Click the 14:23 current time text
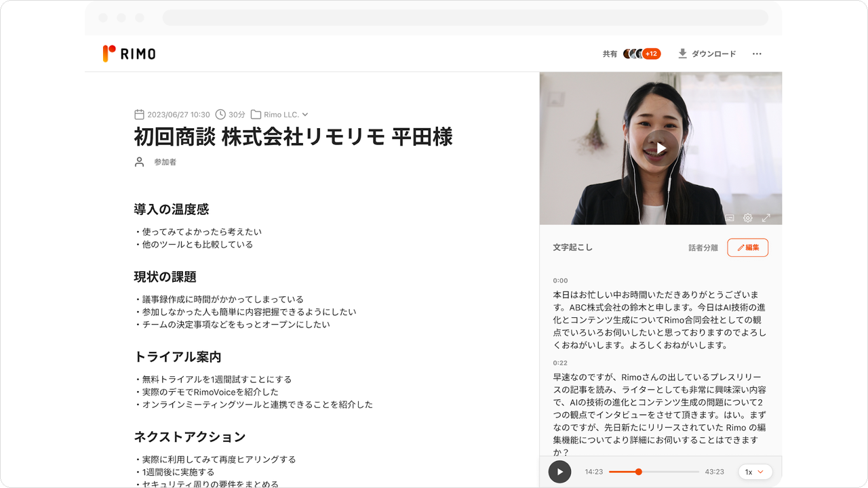The height and width of the screenshot is (488, 868). (594, 472)
